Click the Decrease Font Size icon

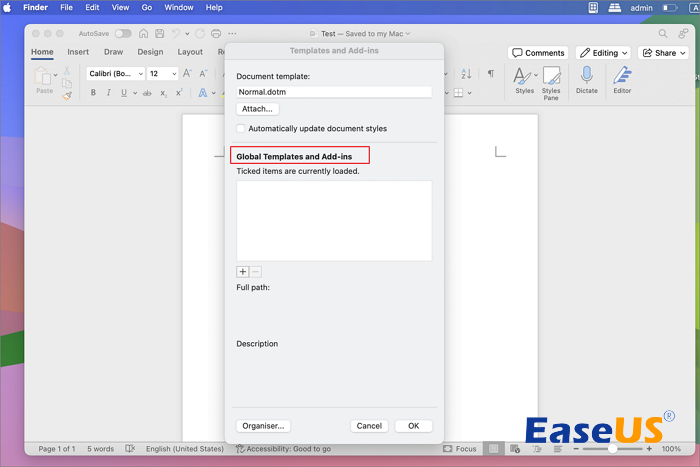(x=203, y=73)
